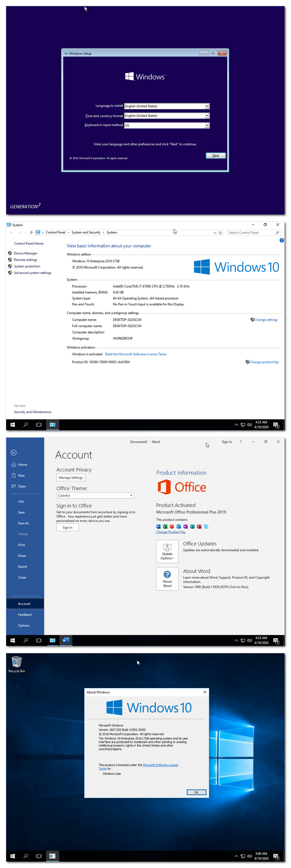
Task: Open Feedback in Word backstage
Action: coord(25,615)
